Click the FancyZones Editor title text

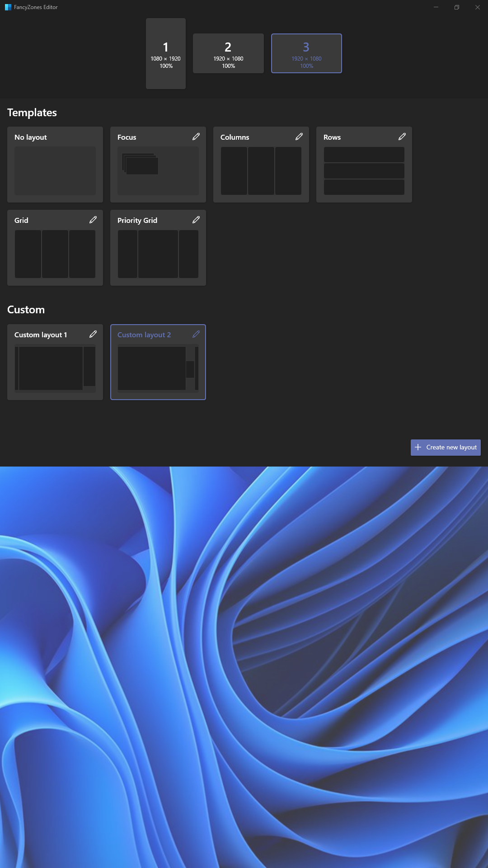click(x=36, y=7)
